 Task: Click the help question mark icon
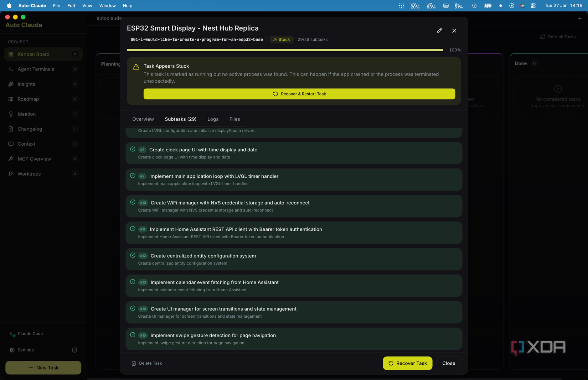coord(74,350)
